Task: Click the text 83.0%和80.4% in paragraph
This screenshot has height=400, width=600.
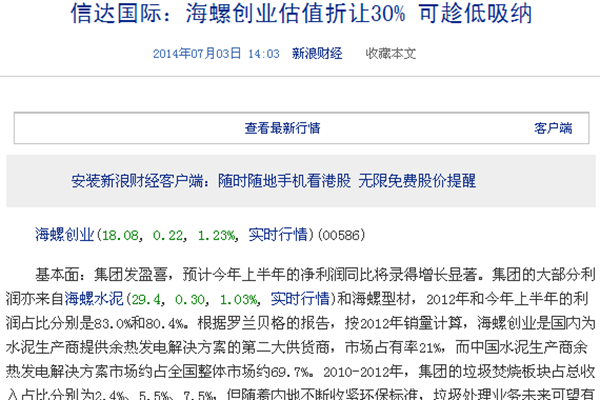Action: tap(139, 324)
